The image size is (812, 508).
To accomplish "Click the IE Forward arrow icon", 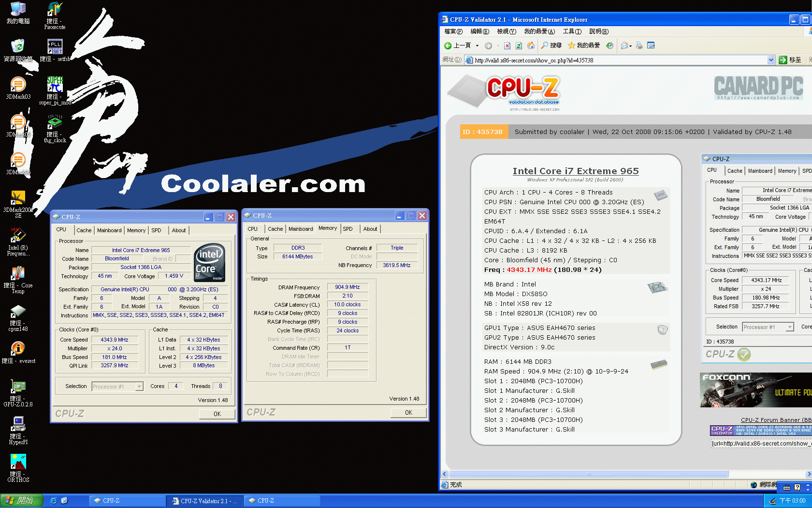I will [488, 45].
